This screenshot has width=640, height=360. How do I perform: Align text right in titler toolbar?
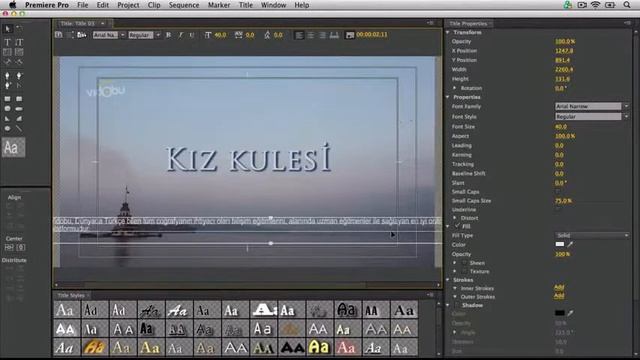click(x=322, y=36)
